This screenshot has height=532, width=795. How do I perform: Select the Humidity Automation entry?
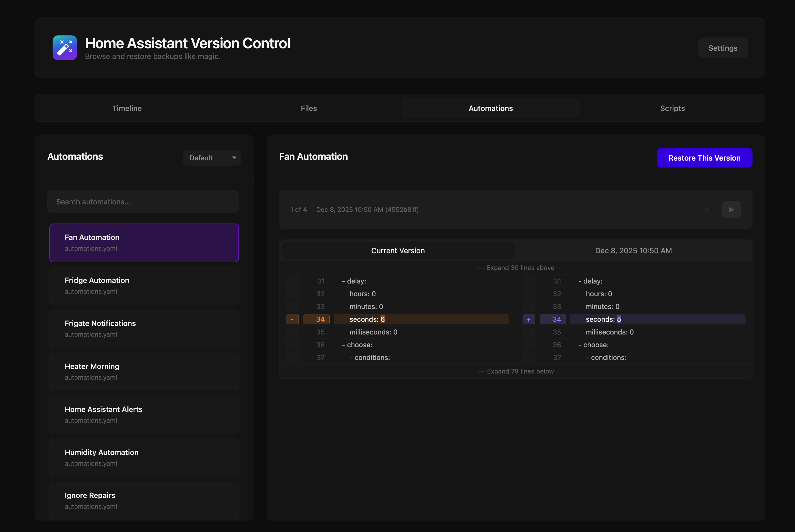144,458
